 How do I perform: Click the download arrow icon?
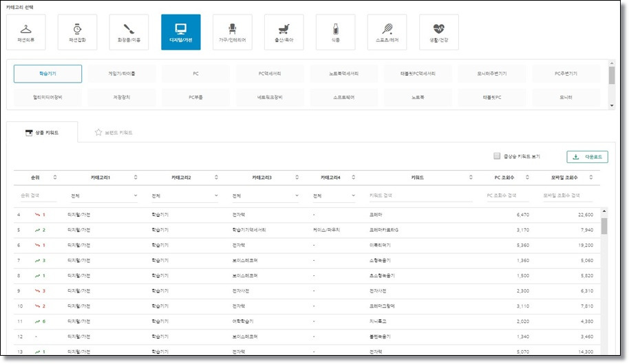[575, 157]
